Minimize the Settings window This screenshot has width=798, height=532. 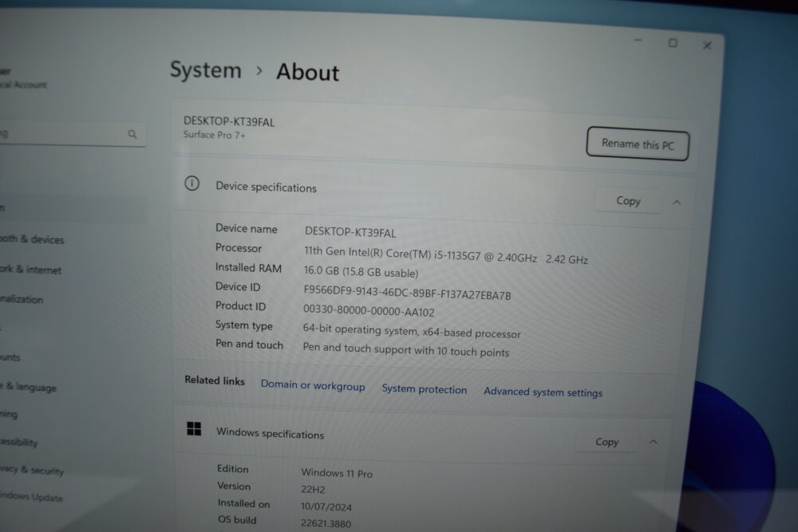(638, 40)
